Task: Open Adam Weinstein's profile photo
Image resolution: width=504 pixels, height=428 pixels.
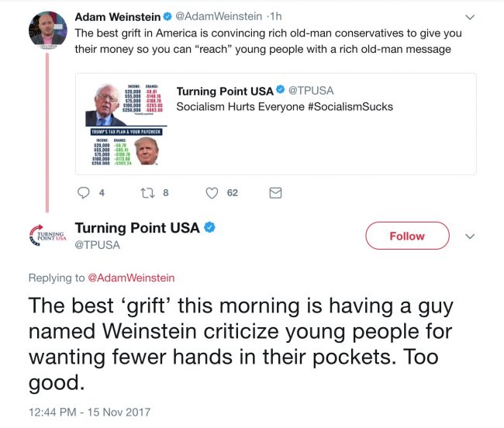Action: coord(47,29)
